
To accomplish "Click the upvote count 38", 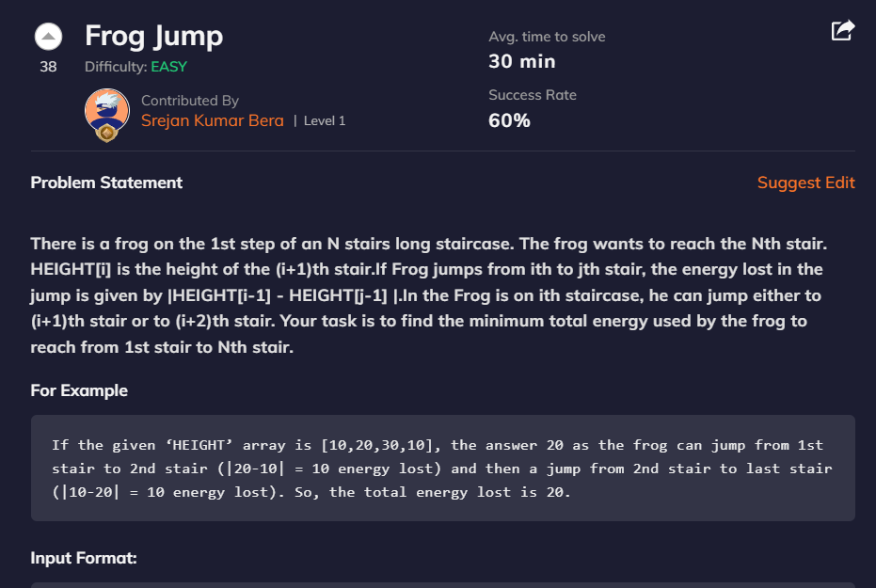I will [48, 67].
